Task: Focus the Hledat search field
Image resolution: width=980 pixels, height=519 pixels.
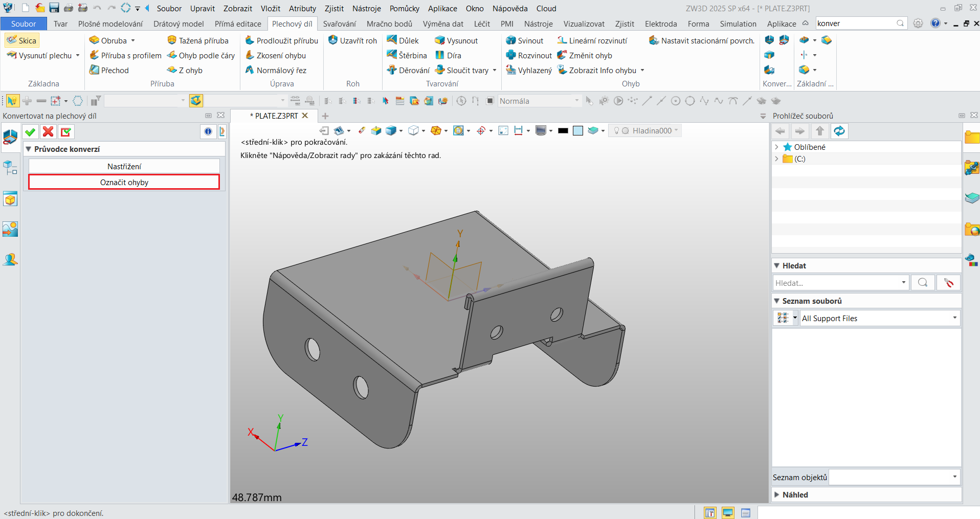Action: click(x=841, y=283)
